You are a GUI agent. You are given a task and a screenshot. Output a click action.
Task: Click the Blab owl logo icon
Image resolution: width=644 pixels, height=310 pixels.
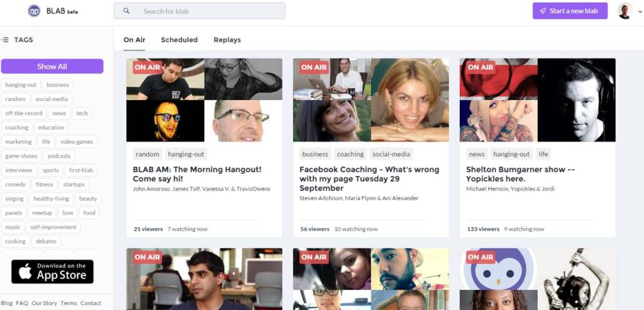tap(34, 11)
